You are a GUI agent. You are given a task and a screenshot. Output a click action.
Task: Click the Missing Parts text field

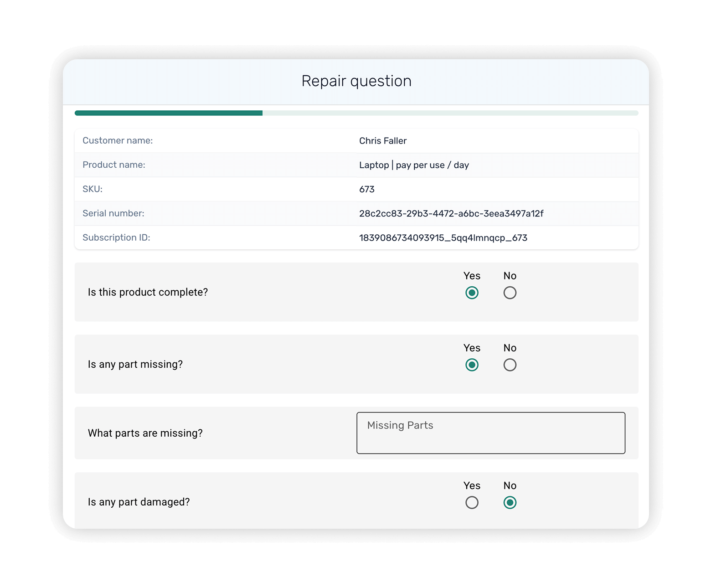point(491,433)
